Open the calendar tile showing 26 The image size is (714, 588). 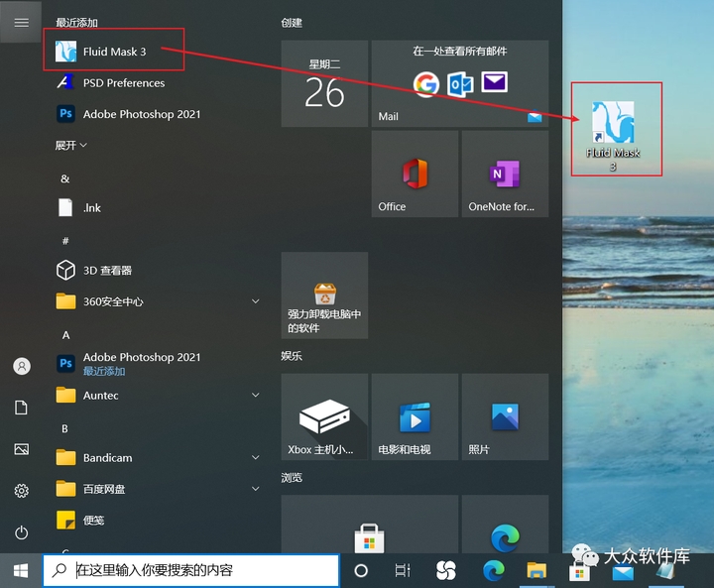tap(324, 83)
